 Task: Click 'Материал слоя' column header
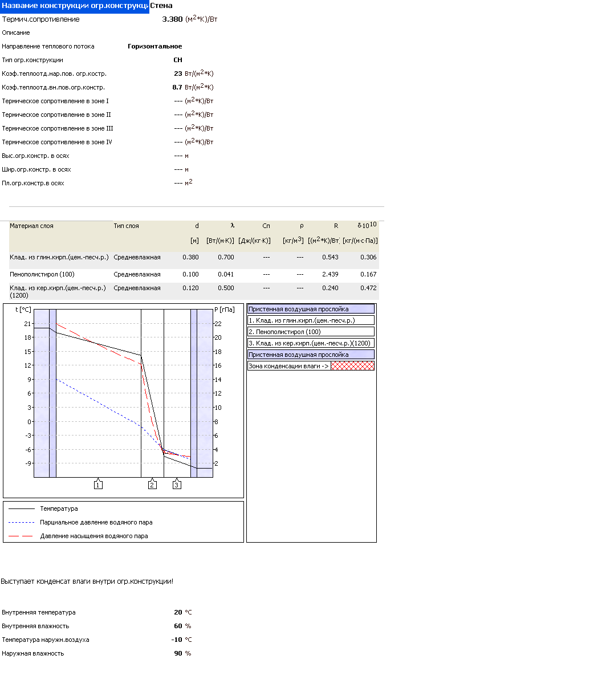point(31,226)
